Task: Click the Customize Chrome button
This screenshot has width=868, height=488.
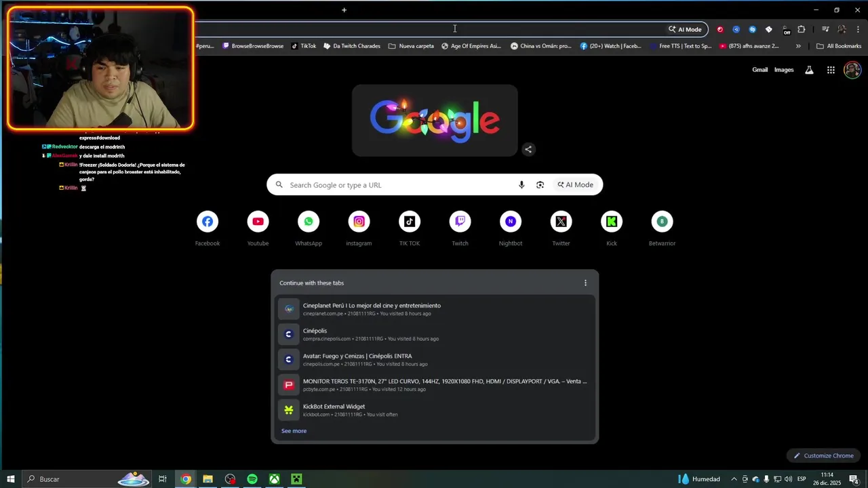Action: (x=823, y=455)
